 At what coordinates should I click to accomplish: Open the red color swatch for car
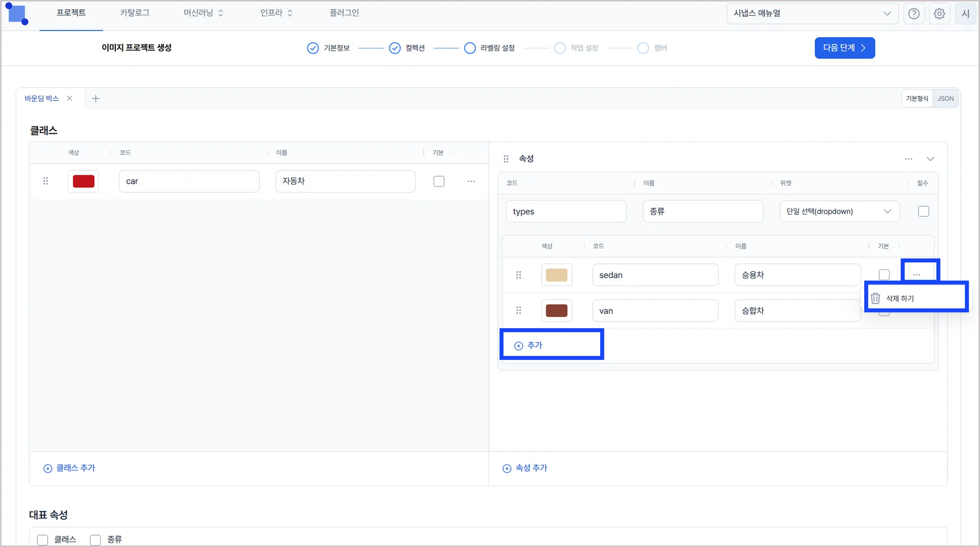coord(83,181)
